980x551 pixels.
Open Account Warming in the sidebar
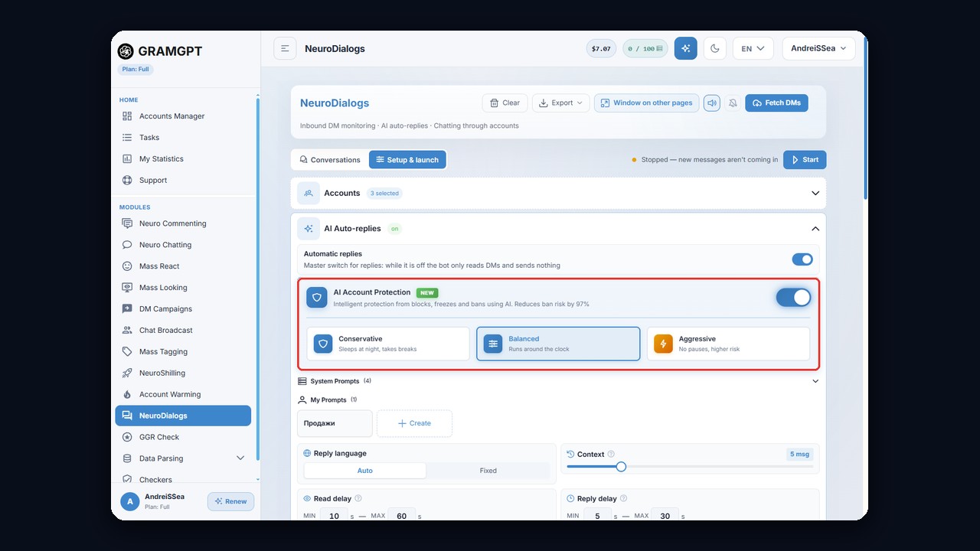(x=183, y=395)
